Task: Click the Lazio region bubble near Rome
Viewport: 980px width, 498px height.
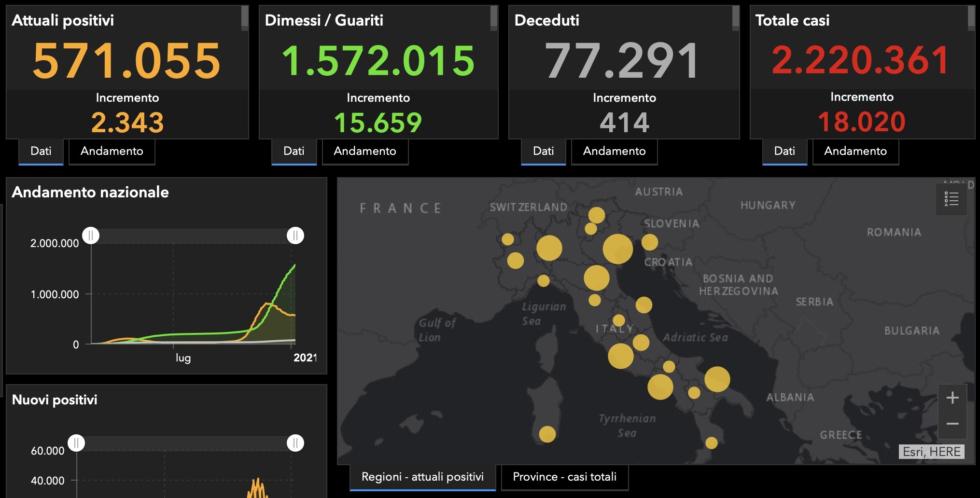Action: click(620, 356)
